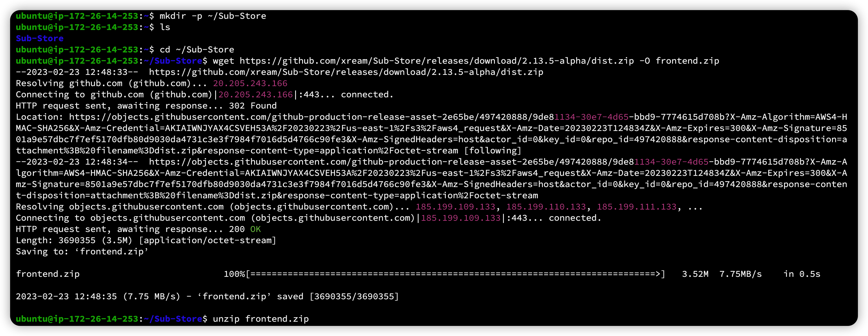Select the IP address 185.199.111.133

tap(637, 207)
